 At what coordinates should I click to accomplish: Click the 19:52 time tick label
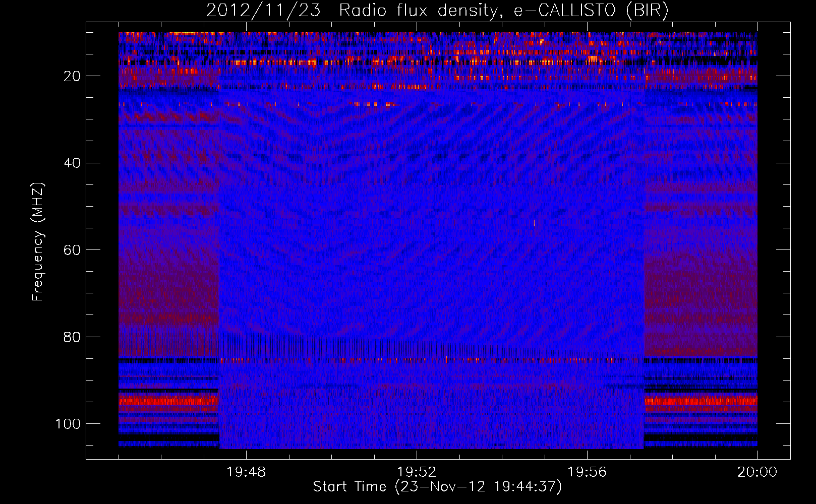[417, 472]
